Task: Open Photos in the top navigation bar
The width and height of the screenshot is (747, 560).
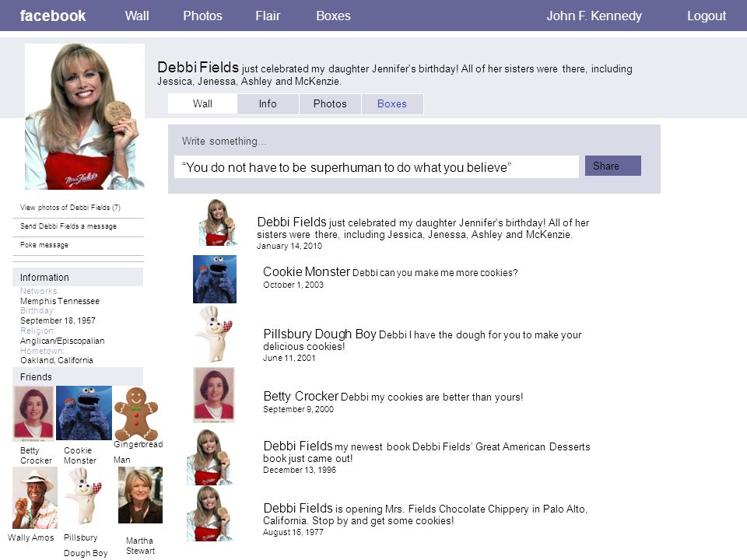Action: [x=202, y=16]
